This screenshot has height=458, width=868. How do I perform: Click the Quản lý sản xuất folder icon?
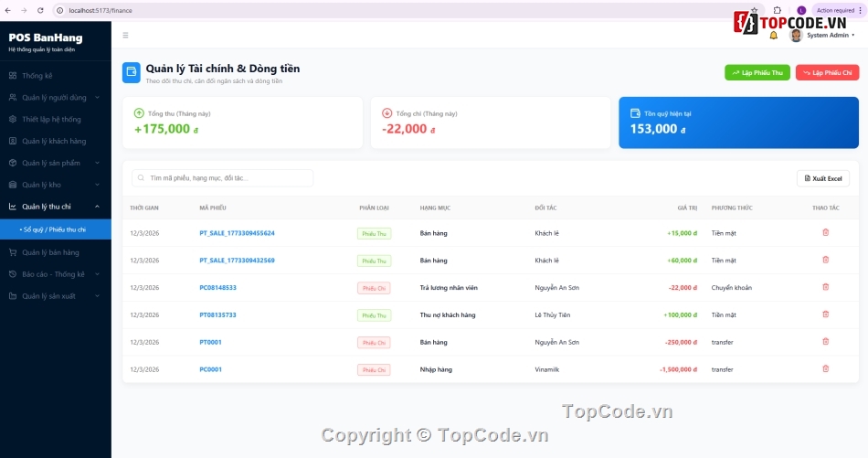[13, 296]
